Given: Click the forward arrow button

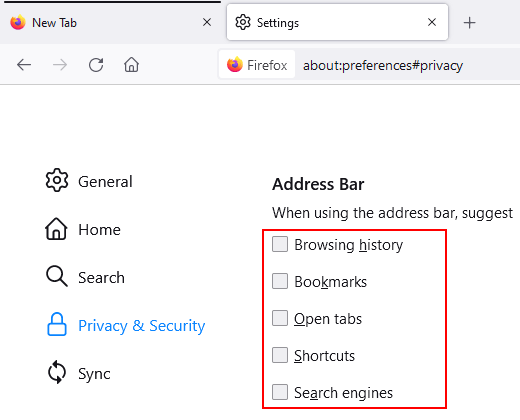Looking at the screenshot, I should 60,65.
